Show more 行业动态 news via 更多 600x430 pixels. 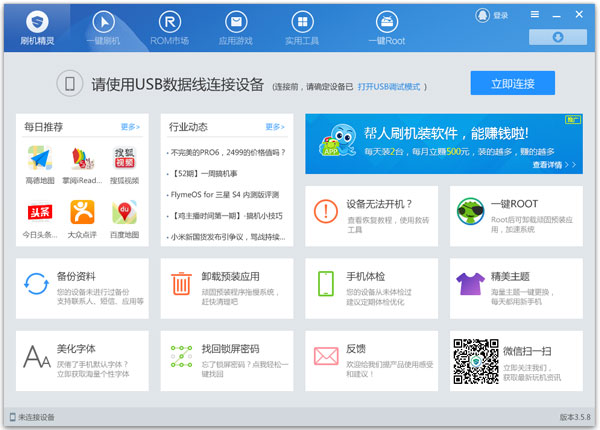[275, 127]
